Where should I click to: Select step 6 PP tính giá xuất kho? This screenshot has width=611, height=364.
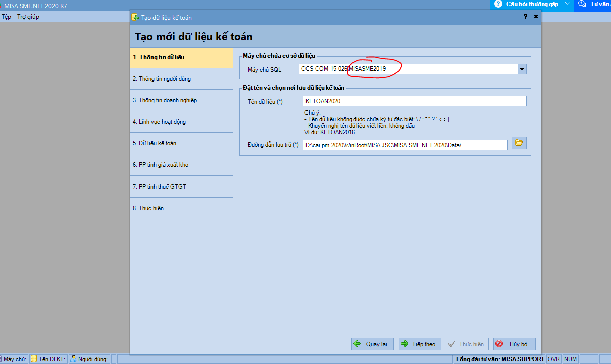coord(182,165)
